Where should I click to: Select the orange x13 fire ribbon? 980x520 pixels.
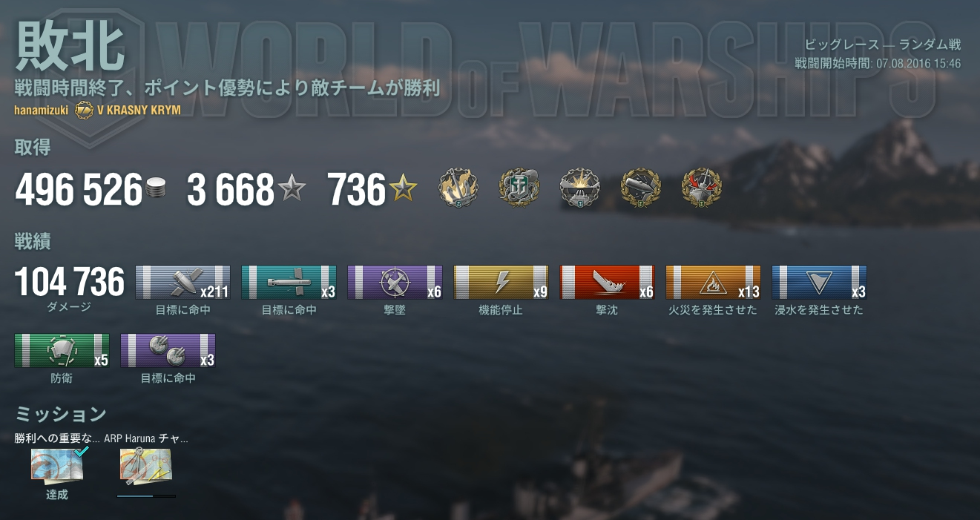713,283
